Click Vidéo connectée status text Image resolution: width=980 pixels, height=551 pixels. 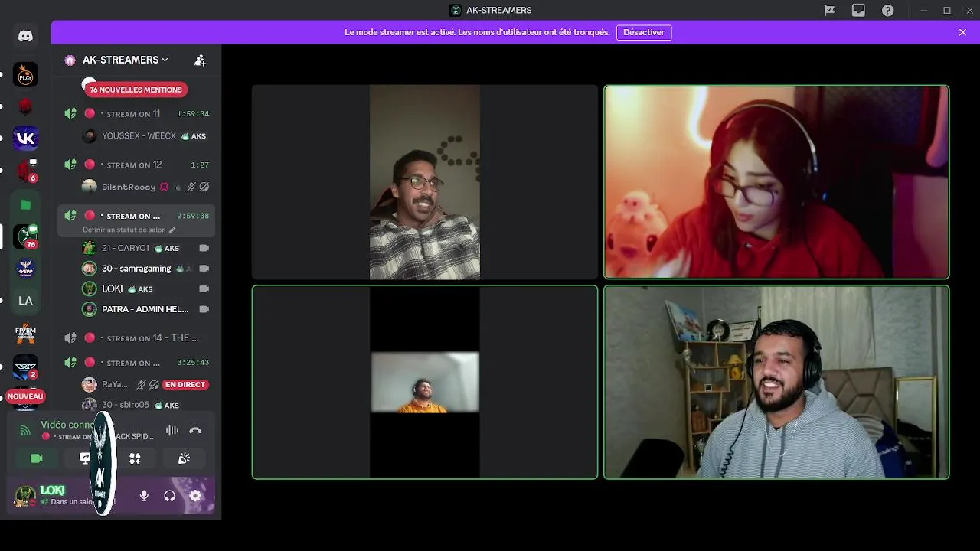69,425
